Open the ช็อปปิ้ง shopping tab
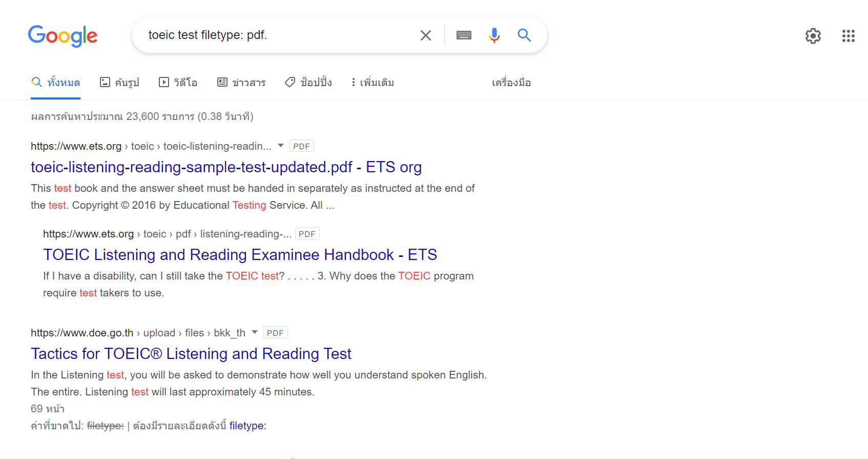Screen dimensions: 868x459 [308, 83]
